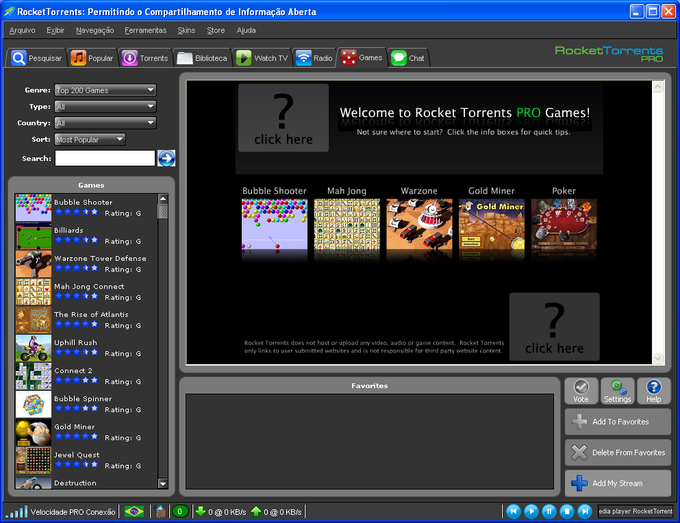Select the Gold Miner game thumbnail
Viewport: 680px width, 523px height.
[x=491, y=225]
